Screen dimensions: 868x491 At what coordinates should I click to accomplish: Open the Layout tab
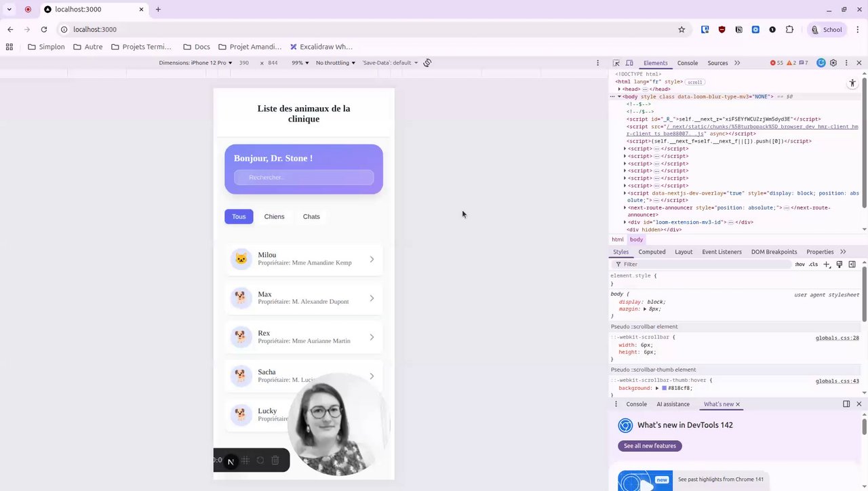684,252
